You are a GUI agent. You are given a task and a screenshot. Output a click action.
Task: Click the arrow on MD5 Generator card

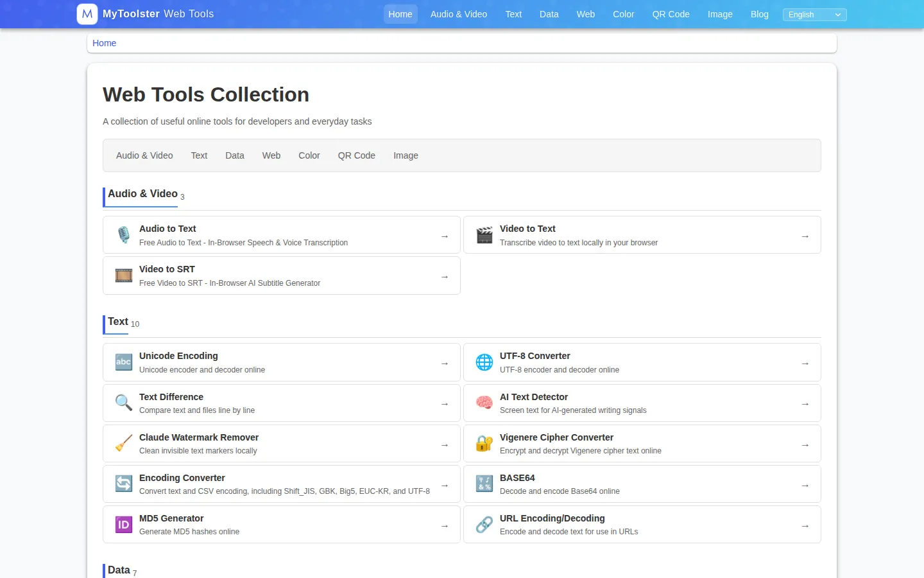point(445,526)
